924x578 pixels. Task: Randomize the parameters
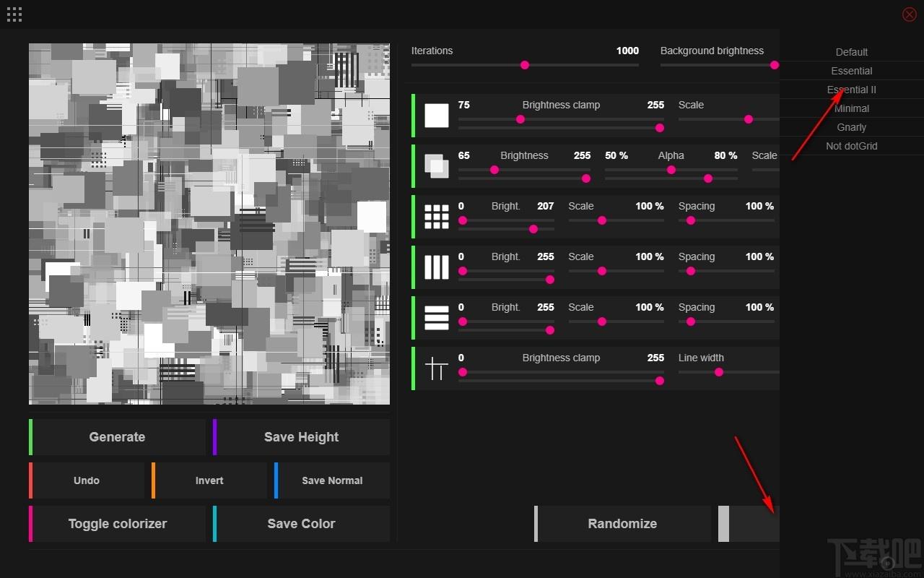pyautogui.click(x=622, y=524)
